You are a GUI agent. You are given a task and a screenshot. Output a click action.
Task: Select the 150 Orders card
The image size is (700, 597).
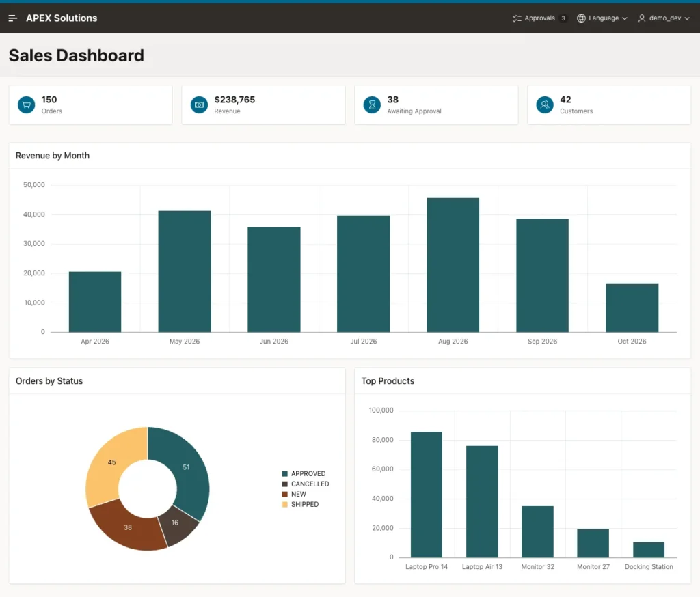tap(91, 105)
